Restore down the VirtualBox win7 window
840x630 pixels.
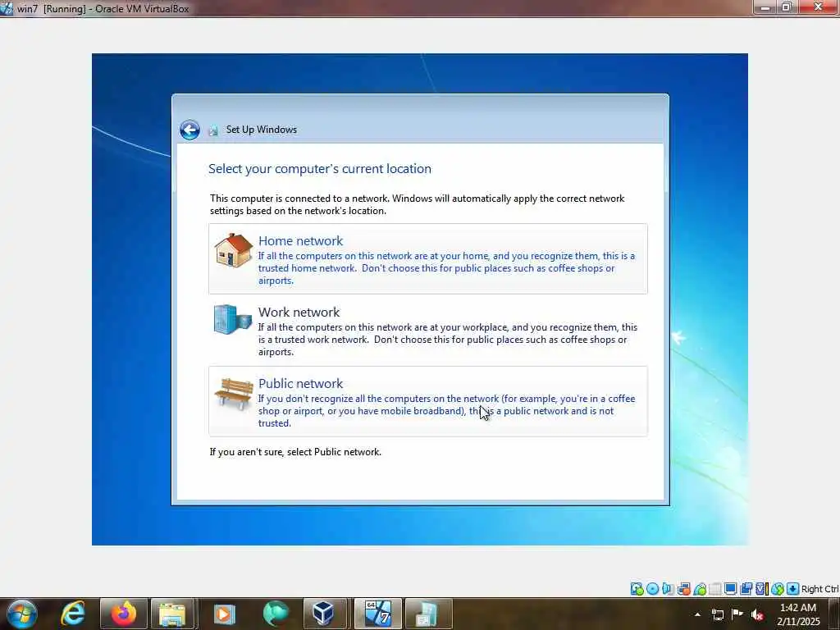coord(787,7)
